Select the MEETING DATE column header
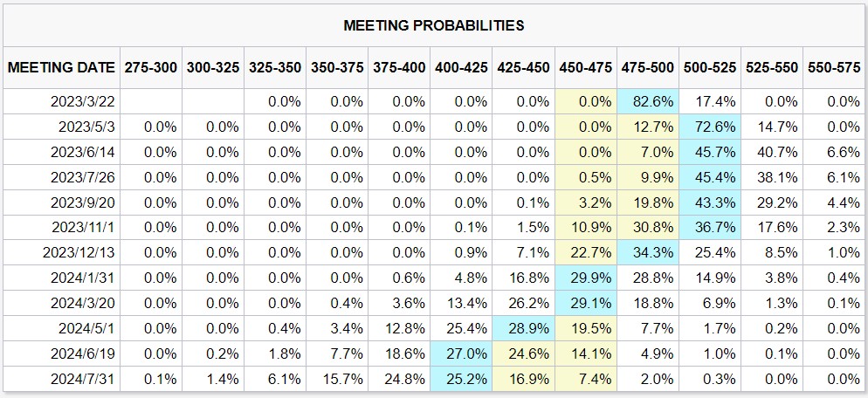The width and height of the screenshot is (868, 398). coord(61,67)
